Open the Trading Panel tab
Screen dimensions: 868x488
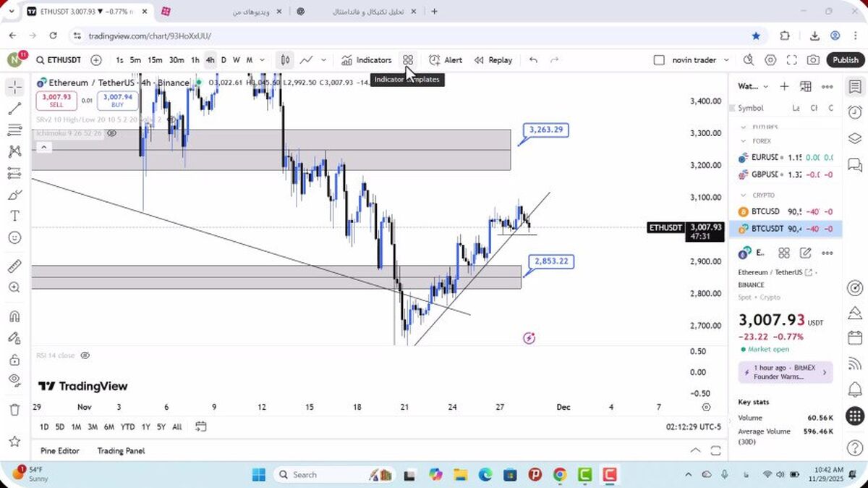(x=121, y=450)
